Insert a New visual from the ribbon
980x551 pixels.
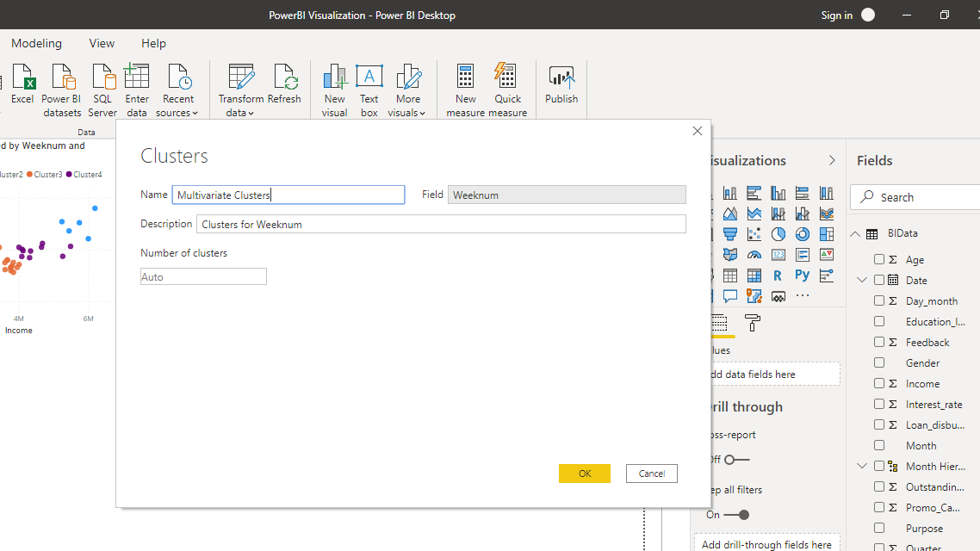pyautogui.click(x=334, y=90)
